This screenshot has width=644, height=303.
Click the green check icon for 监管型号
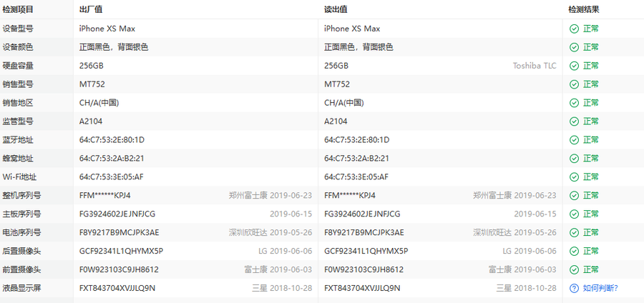point(574,121)
